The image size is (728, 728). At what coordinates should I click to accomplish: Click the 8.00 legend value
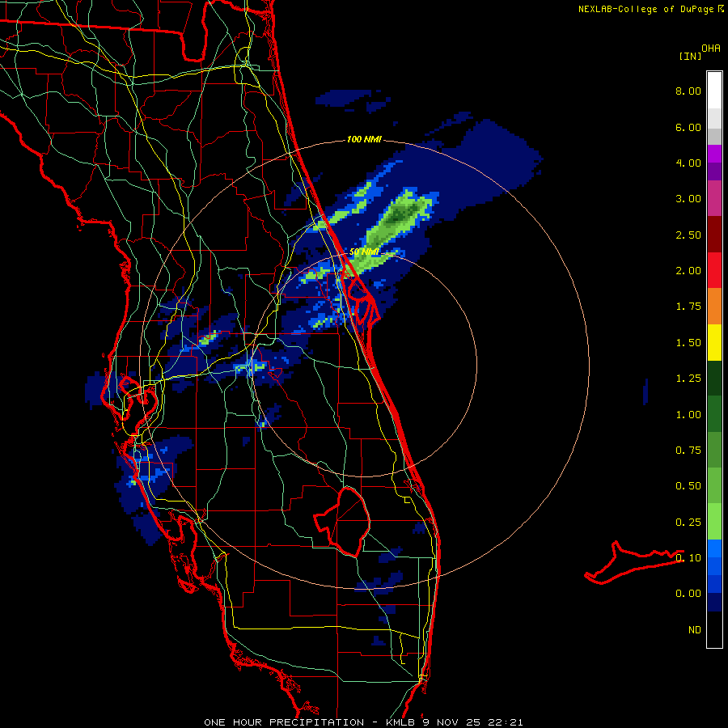point(688,91)
